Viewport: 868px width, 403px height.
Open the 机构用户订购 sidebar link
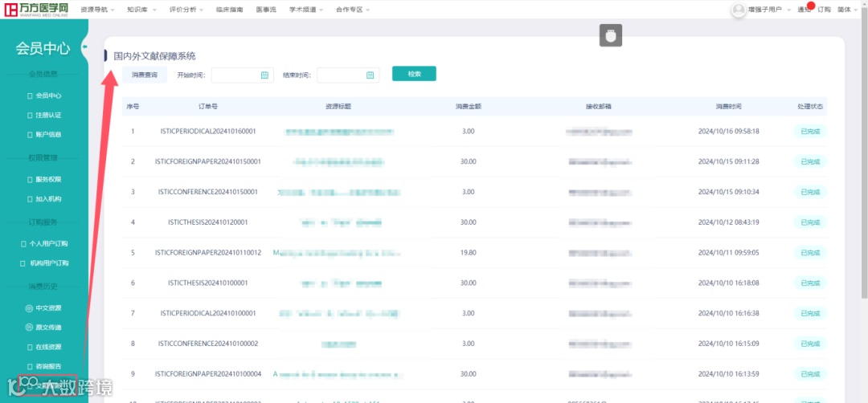tap(44, 263)
